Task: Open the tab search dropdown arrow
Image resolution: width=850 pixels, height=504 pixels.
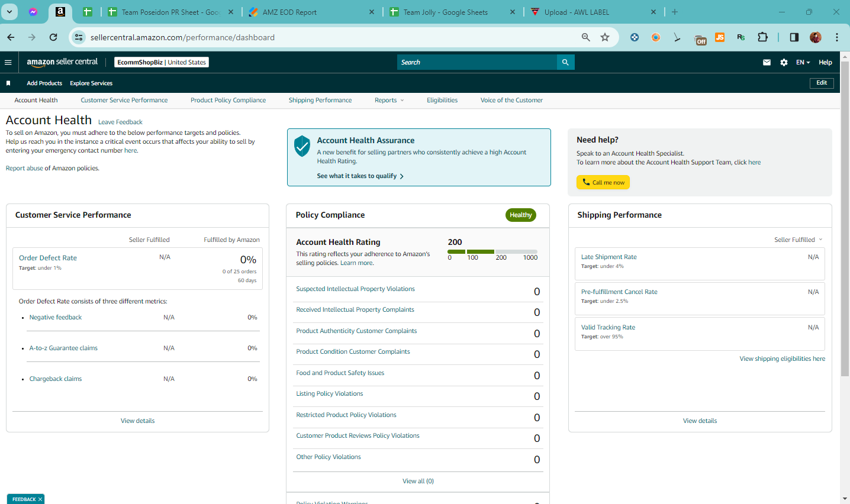Action: pyautogui.click(x=10, y=12)
